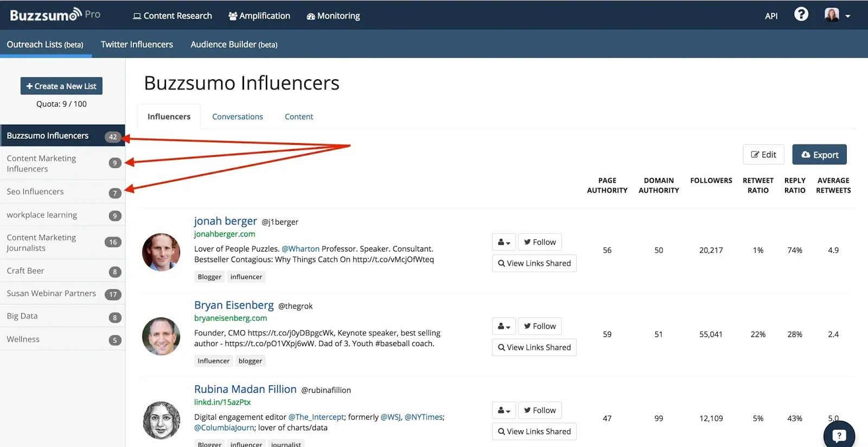Expand jonah berger's add-to-list person dropdown

[504, 242]
